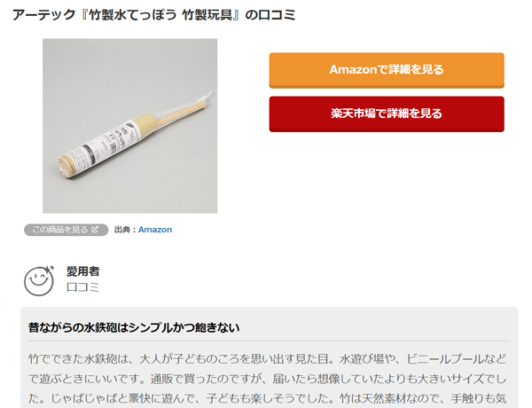Click the divider line under review title
This screenshot has height=408, width=532.
point(269,341)
